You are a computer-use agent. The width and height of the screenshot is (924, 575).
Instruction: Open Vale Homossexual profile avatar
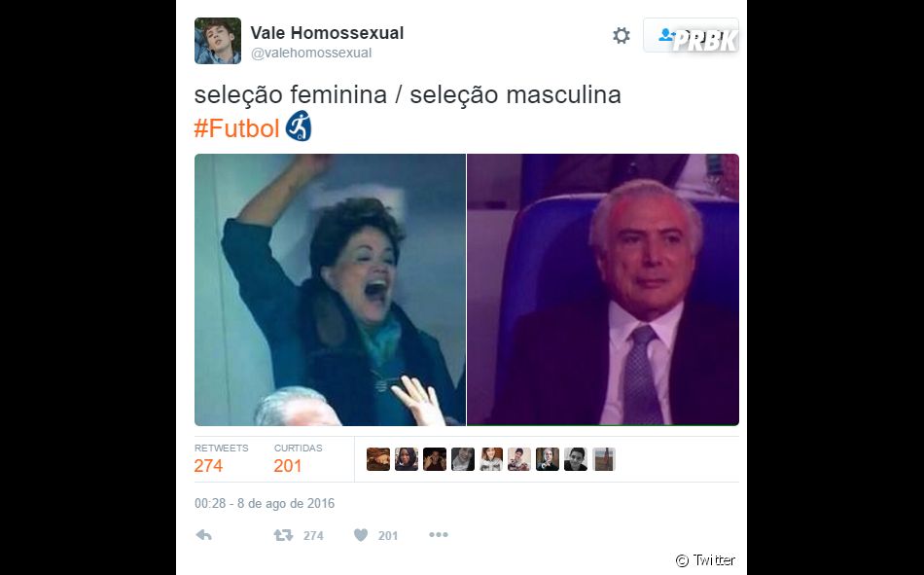click(218, 41)
